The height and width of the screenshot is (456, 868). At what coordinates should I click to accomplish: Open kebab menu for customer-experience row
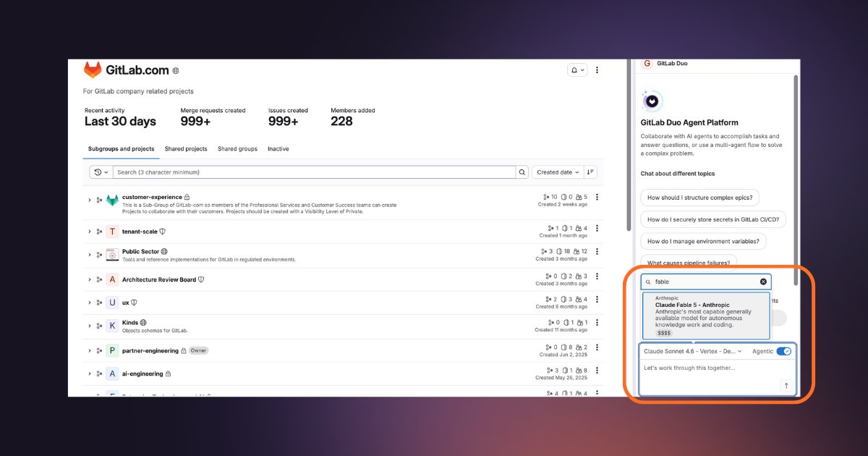pos(597,197)
